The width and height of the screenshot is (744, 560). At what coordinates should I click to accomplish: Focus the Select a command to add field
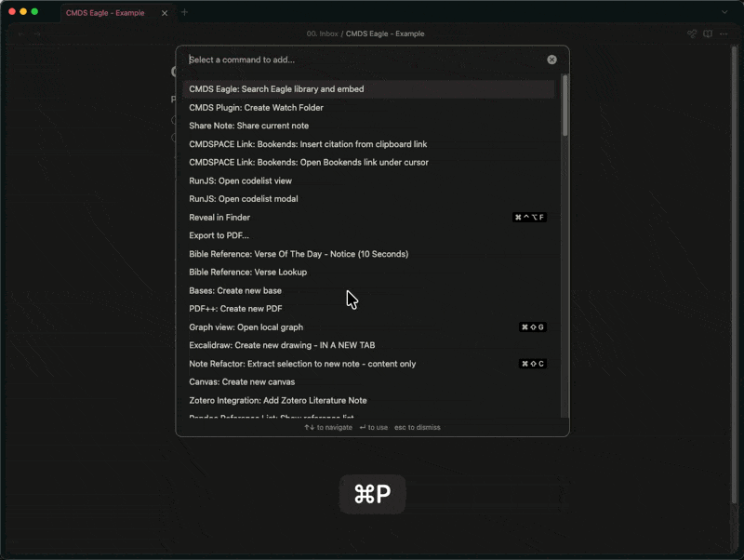365,60
